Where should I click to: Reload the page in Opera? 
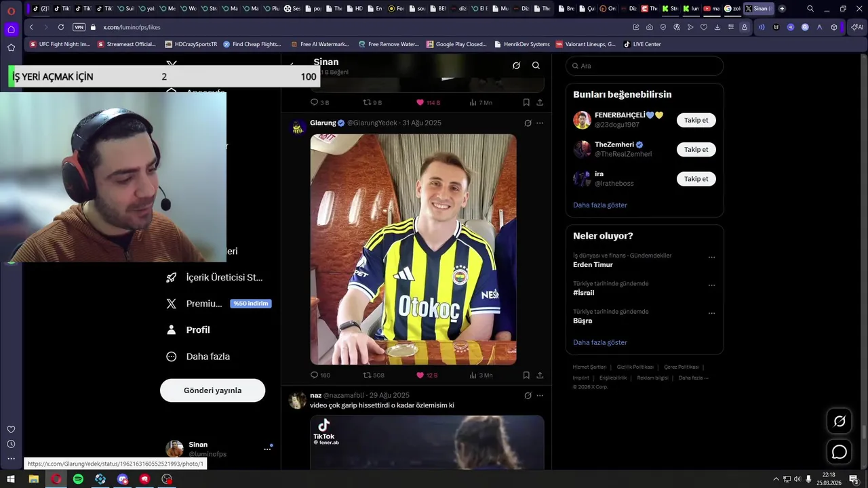[61, 27]
